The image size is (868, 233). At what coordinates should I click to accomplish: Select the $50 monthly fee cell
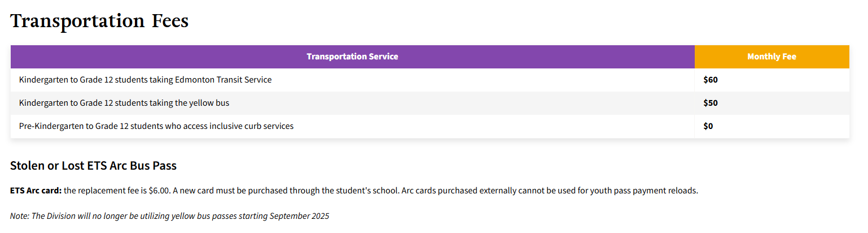click(711, 103)
